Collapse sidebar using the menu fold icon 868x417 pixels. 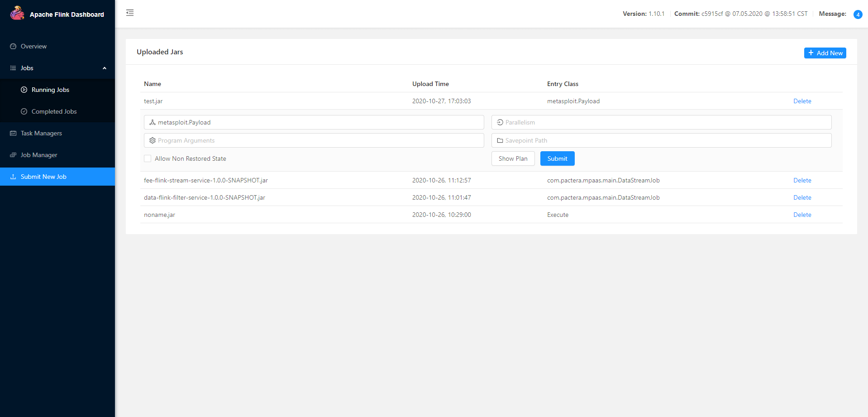coord(130,13)
